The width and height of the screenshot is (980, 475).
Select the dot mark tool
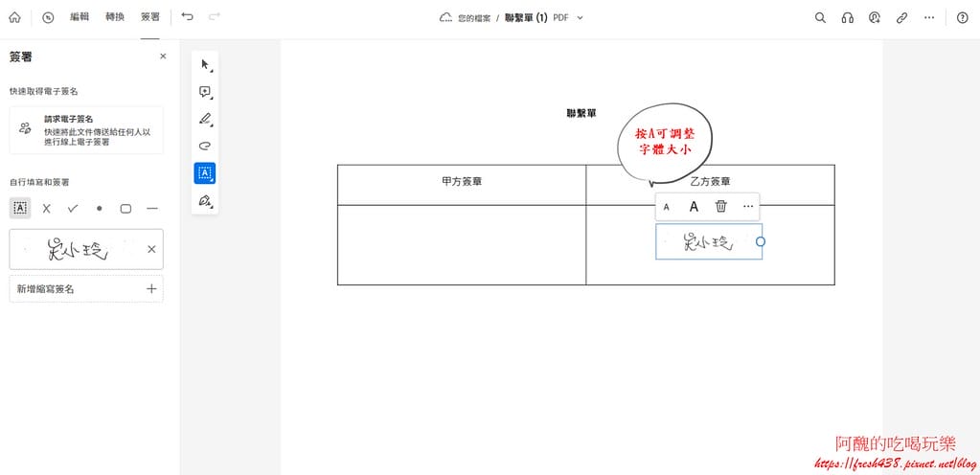tap(100, 208)
